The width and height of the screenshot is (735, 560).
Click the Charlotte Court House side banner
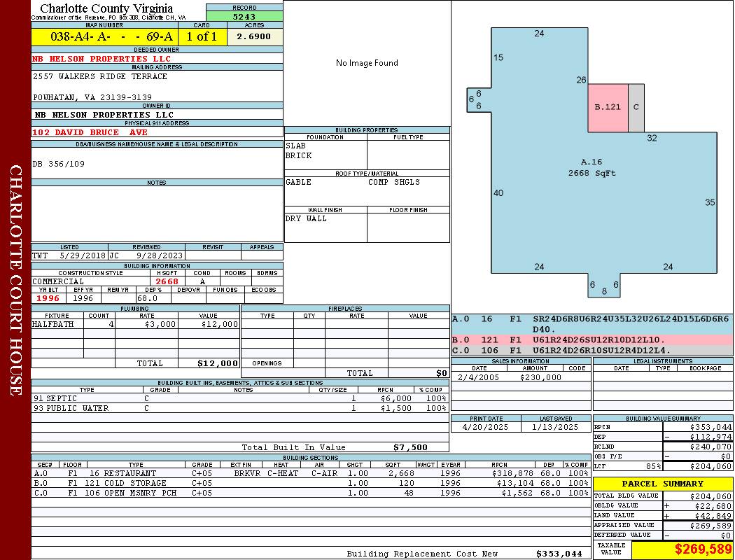coord(15,280)
